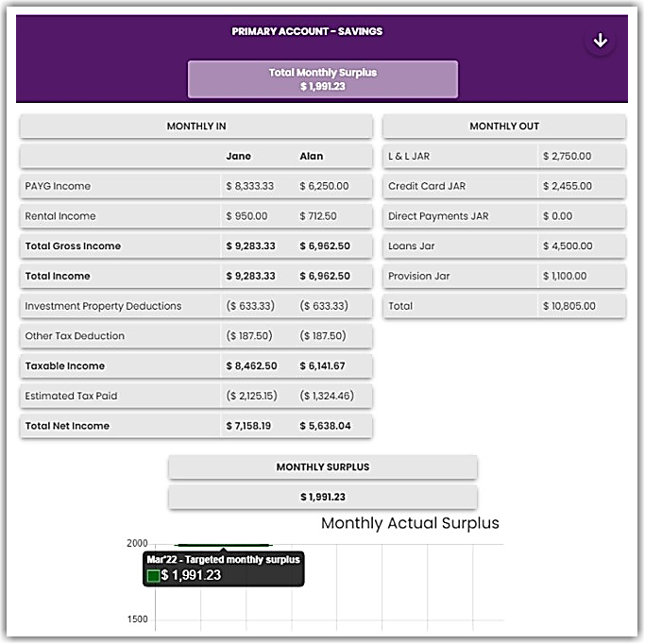Click the Monthly Out Total label
The height and width of the screenshot is (644, 645).
(x=400, y=306)
